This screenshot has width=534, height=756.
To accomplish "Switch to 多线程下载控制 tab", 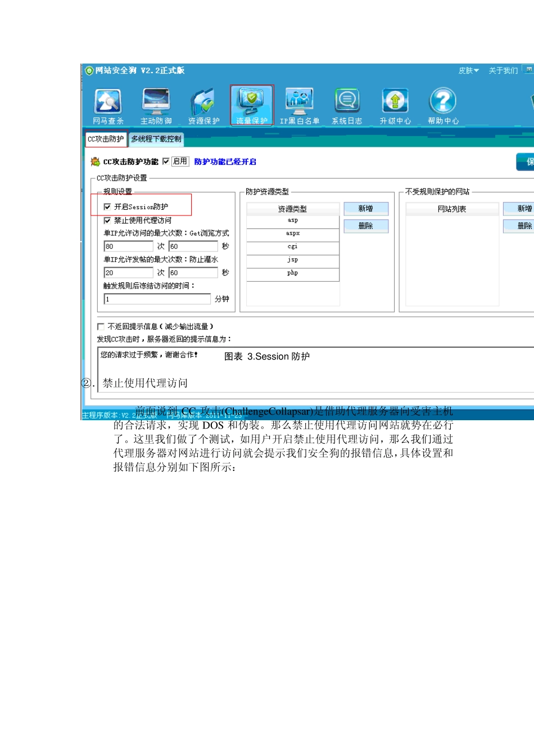I will click(156, 139).
